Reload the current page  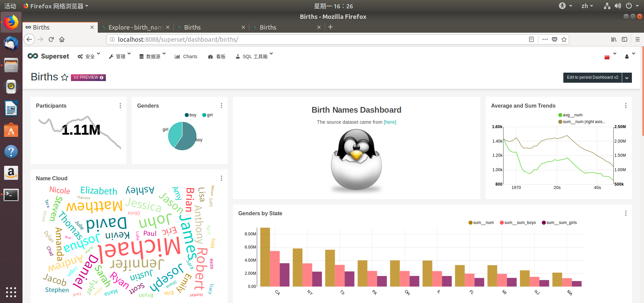(x=51, y=39)
